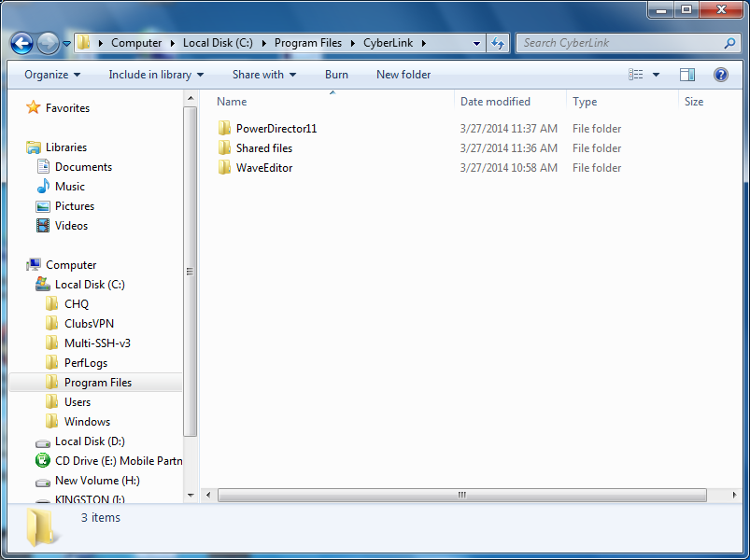Open the Share with menu
This screenshot has width=750, height=560.
264,75
